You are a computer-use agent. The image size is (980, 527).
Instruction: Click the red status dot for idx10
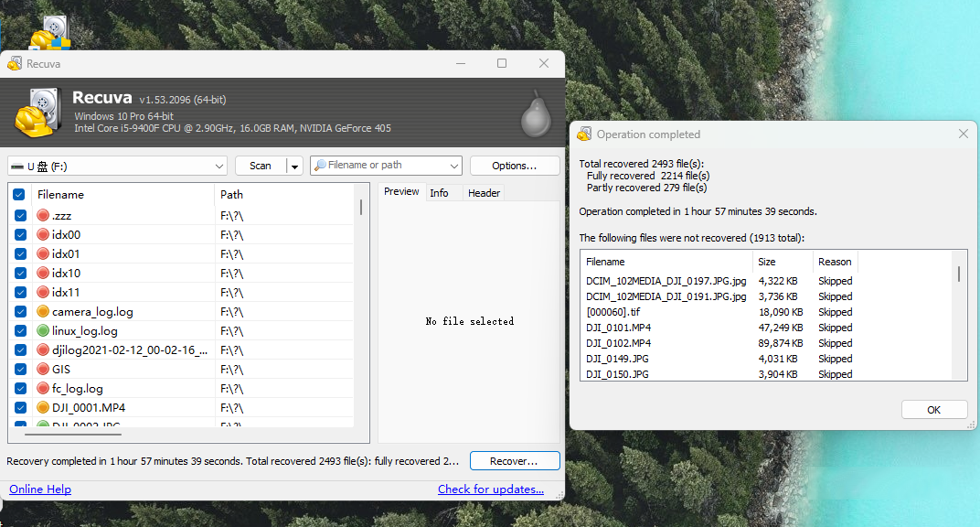(42, 274)
